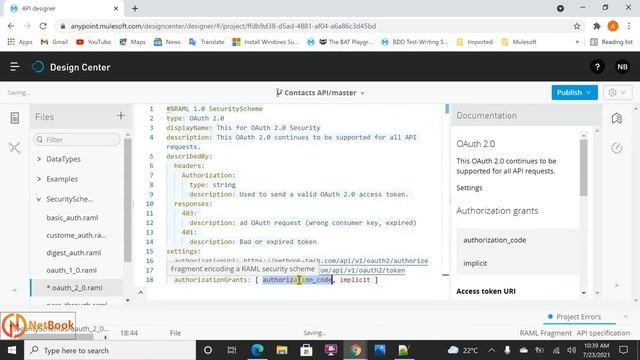Click the Files panel scrollbar
The height and width of the screenshot is (360, 640).
tap(128, 200)
